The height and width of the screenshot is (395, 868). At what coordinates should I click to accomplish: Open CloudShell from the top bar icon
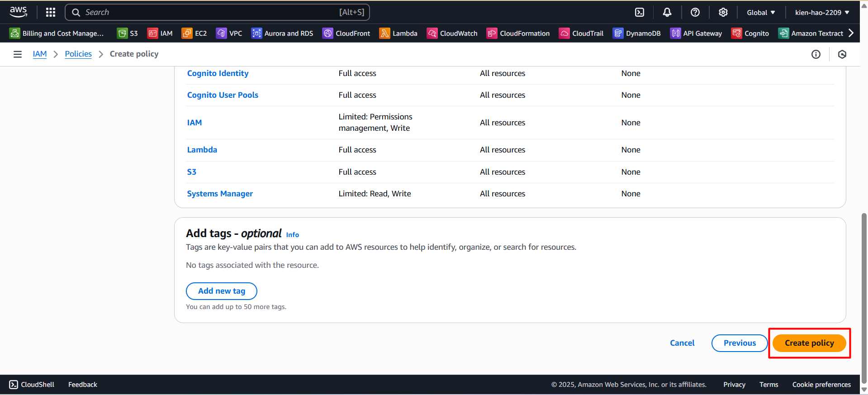click(x=640, y=12)
